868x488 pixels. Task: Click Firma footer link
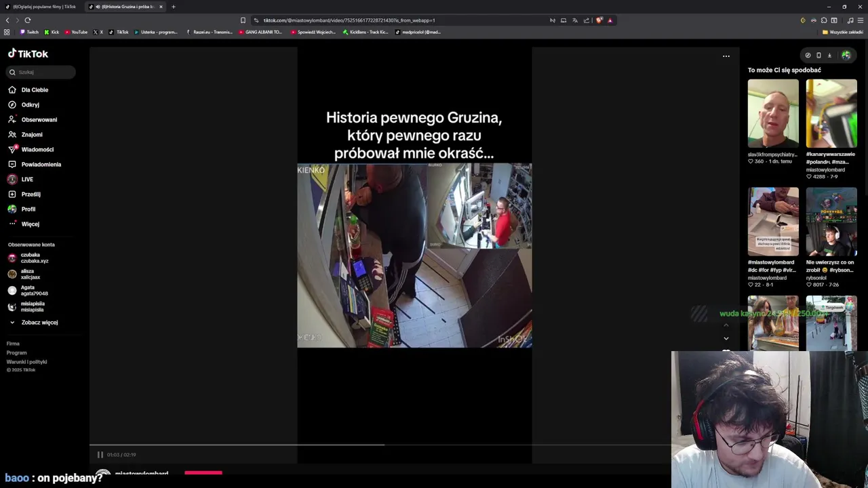point(13,344)
